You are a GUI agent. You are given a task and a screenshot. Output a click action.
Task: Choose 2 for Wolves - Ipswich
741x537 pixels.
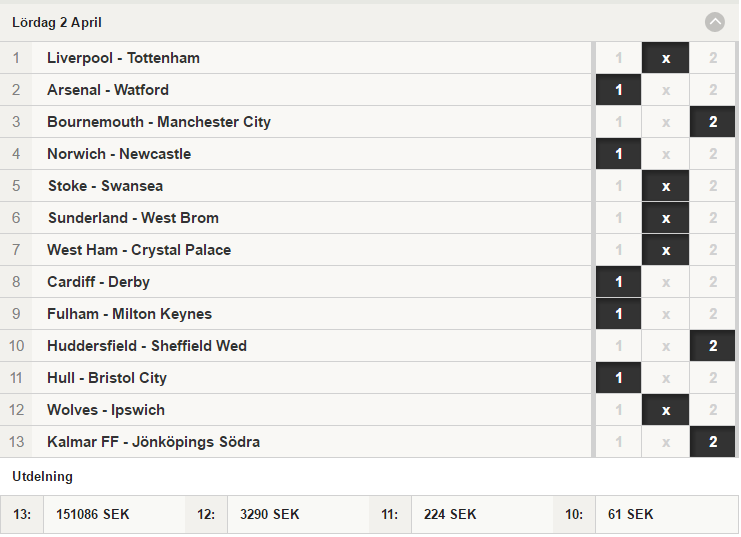[x=712, y=410]
